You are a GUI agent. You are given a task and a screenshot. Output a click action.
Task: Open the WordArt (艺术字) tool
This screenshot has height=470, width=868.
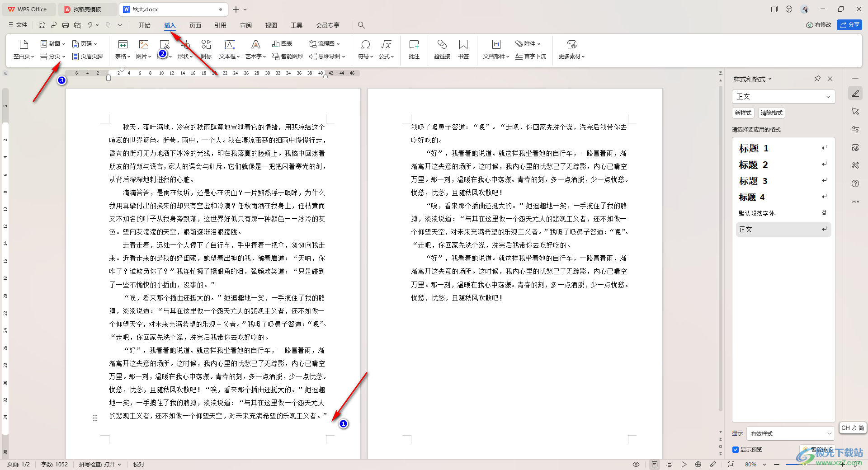pos(255,50)
